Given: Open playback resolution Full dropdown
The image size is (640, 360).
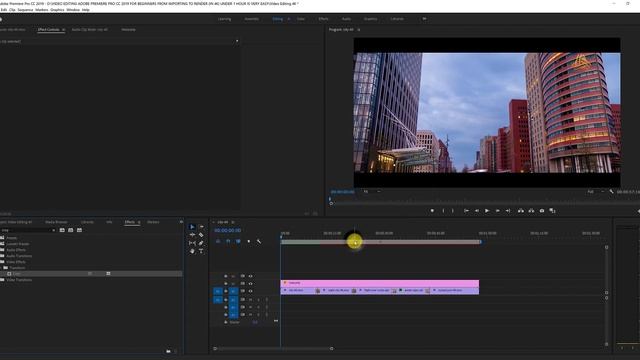Looking at the screenshot, I should tap(596, 191).
